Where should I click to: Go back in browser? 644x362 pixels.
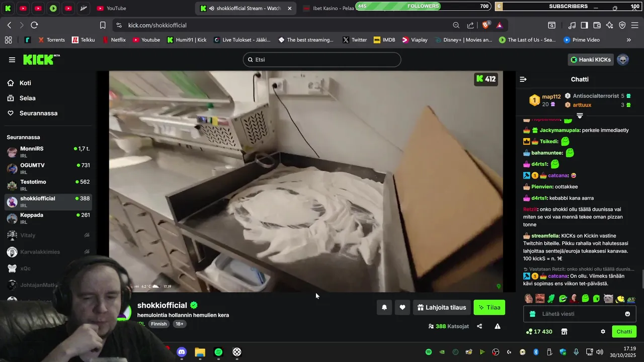click(x=9, y=25)
